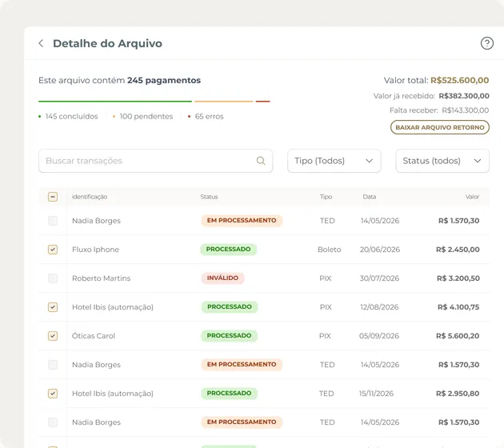Viewport: 504px width, 448px height.
Task: Click the orange pendentes progress segment
Action: pos(224,102)
